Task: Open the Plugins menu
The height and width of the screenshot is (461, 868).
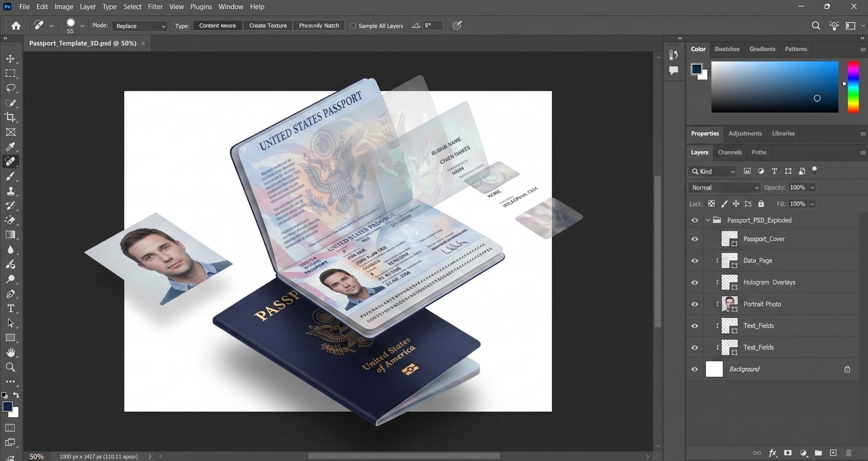Action: pos(201,7)
